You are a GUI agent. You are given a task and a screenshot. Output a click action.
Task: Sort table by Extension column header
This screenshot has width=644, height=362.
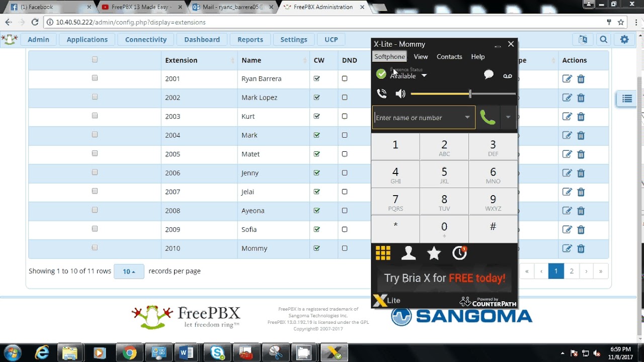pyautogui.click(x=199, y=60)
